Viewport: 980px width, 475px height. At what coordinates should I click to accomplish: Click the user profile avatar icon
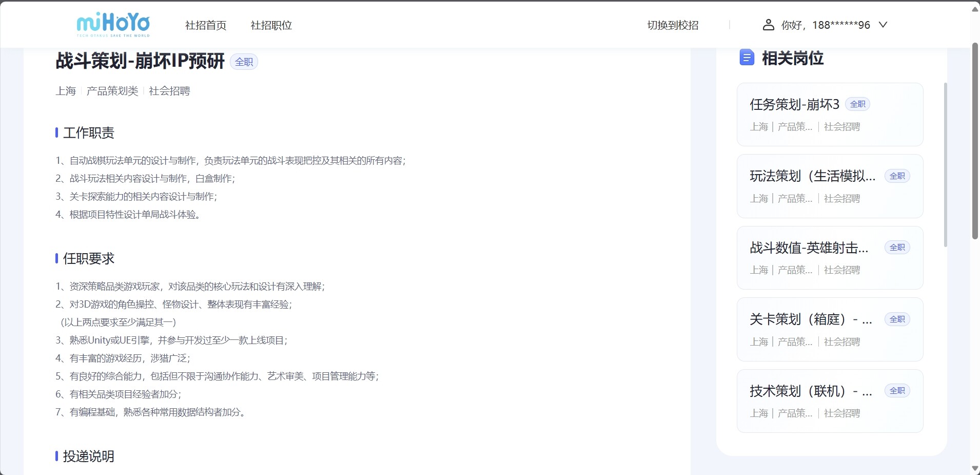(768, 25)
